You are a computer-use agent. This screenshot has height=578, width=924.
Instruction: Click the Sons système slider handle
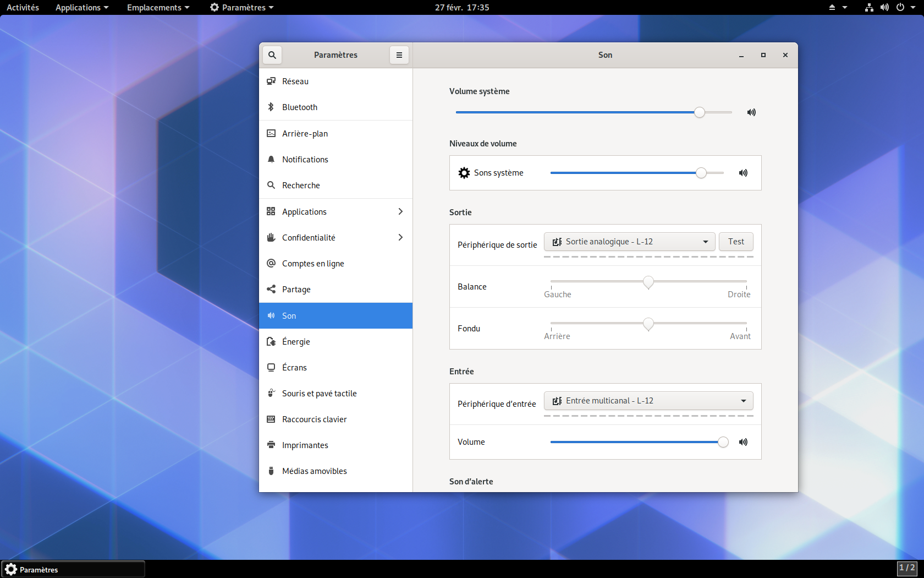[701, 173]
